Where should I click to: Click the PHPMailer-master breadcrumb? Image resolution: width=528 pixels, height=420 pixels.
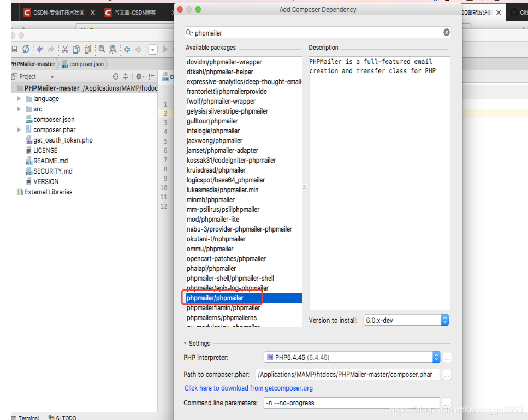click(x=33, y=64)
